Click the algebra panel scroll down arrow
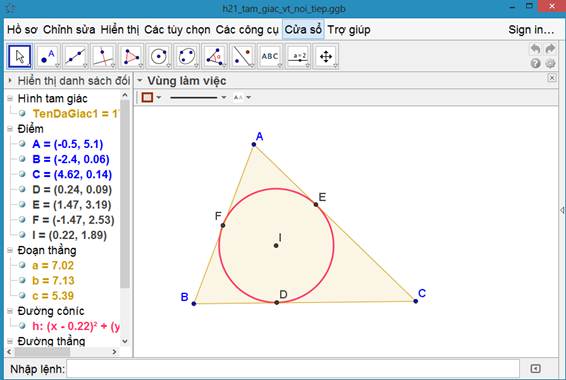This screenshot has height=380, width=566. pyautogui.click(x=125, y=341)
